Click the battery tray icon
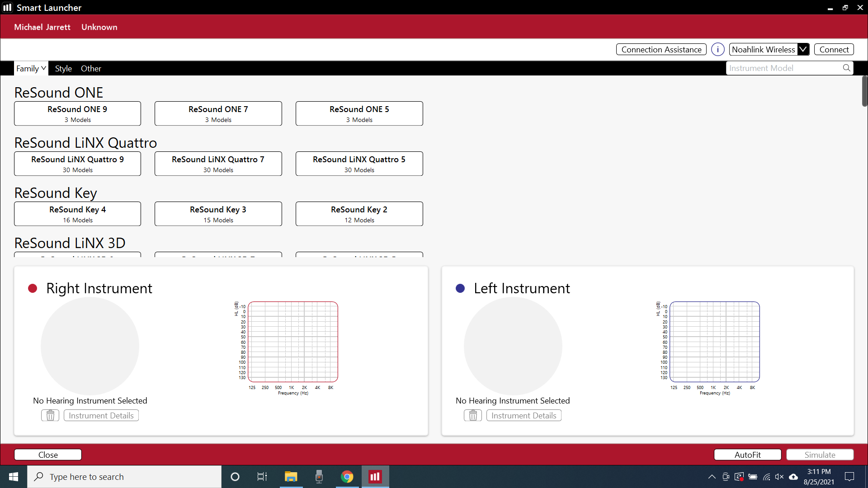The height and width of the screenshot is (488, 868). point(753,477)
